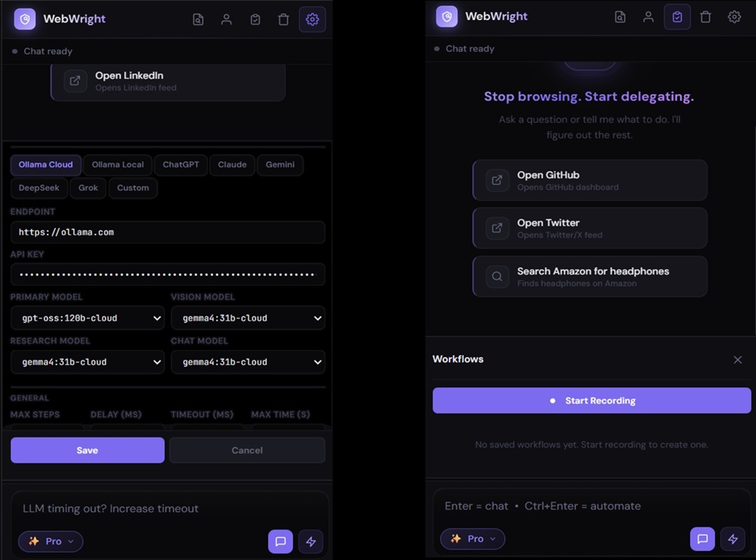Click the "MAX STEPS" label
The width and height of the screenshot is (756, 560).
click(35, 415)
